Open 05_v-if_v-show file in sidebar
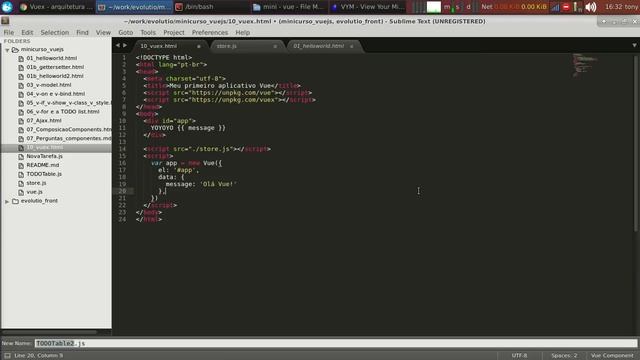The image size is (640, 360). (69, 103)
